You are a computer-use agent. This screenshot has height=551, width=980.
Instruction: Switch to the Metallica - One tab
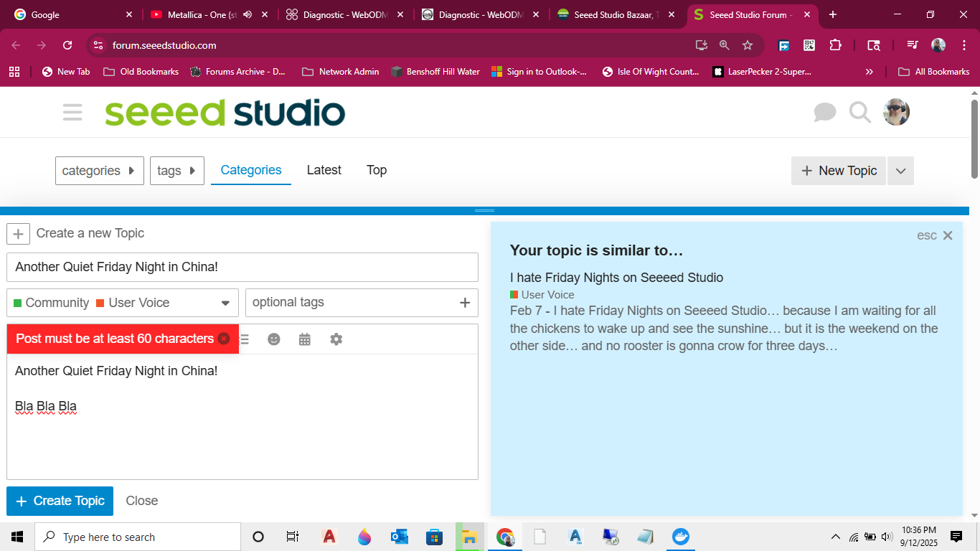point(209,14)
